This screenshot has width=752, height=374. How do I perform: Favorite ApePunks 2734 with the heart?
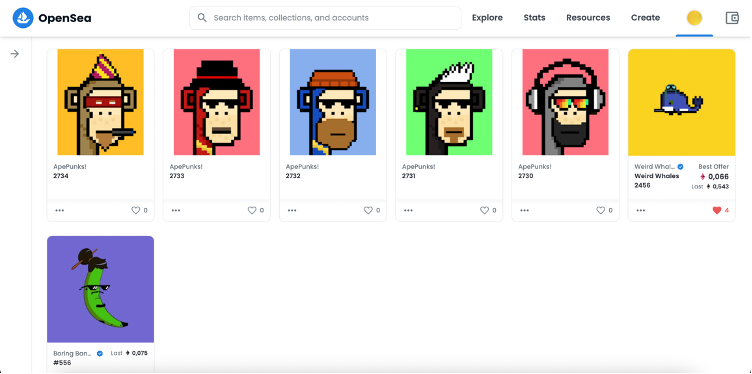click(136, 210)
